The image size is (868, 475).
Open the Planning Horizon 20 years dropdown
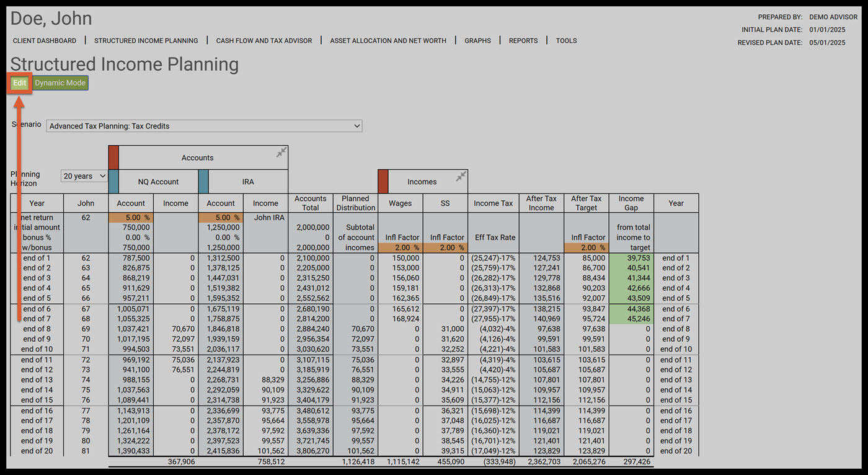tap(84, 176)
